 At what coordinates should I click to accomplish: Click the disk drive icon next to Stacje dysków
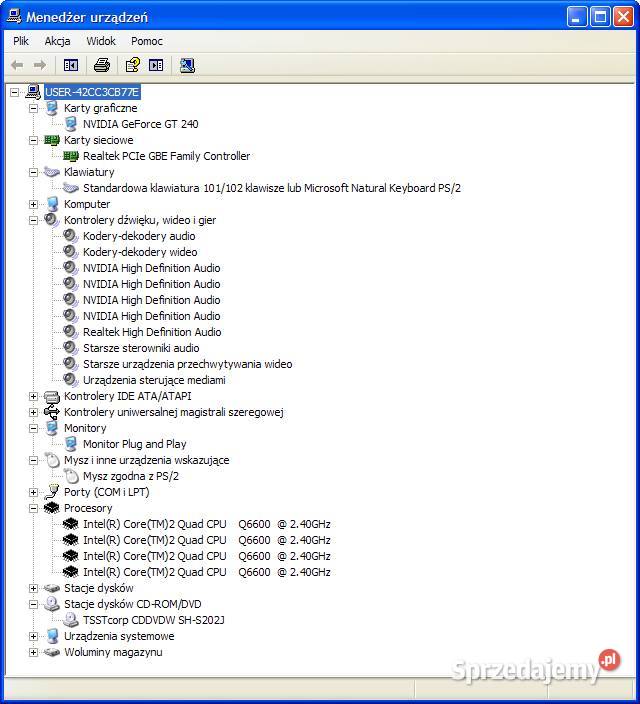click(52, 588)
